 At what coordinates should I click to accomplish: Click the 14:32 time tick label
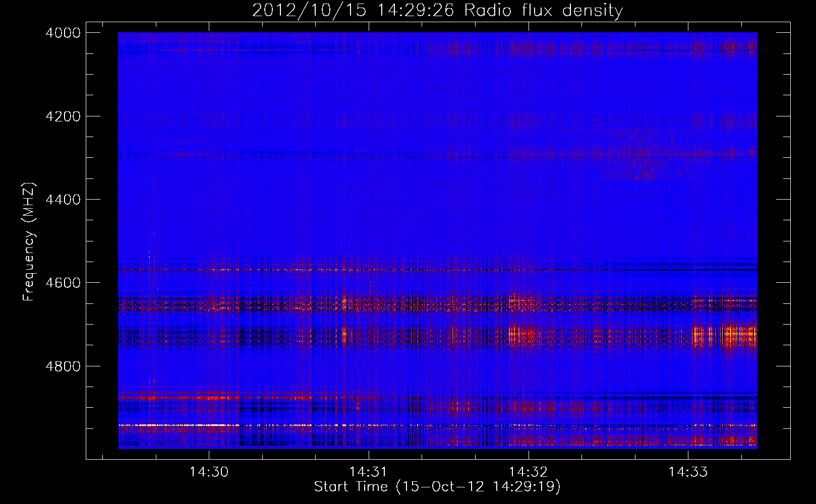click(x=528, y=472)
